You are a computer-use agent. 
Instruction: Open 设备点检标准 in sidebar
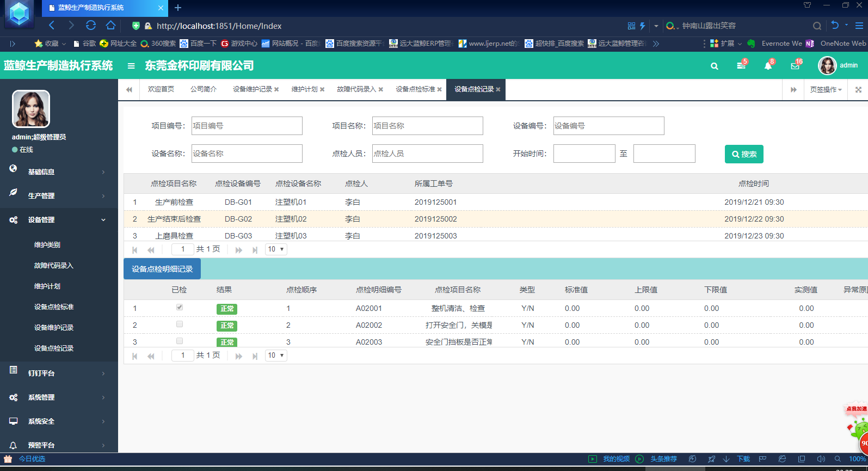(x=53, y=307)
